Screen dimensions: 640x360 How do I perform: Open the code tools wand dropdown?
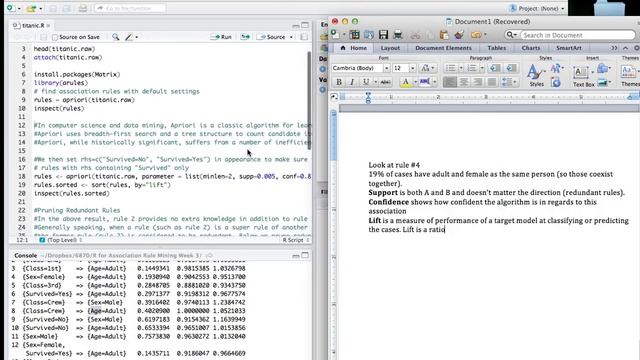131,37
